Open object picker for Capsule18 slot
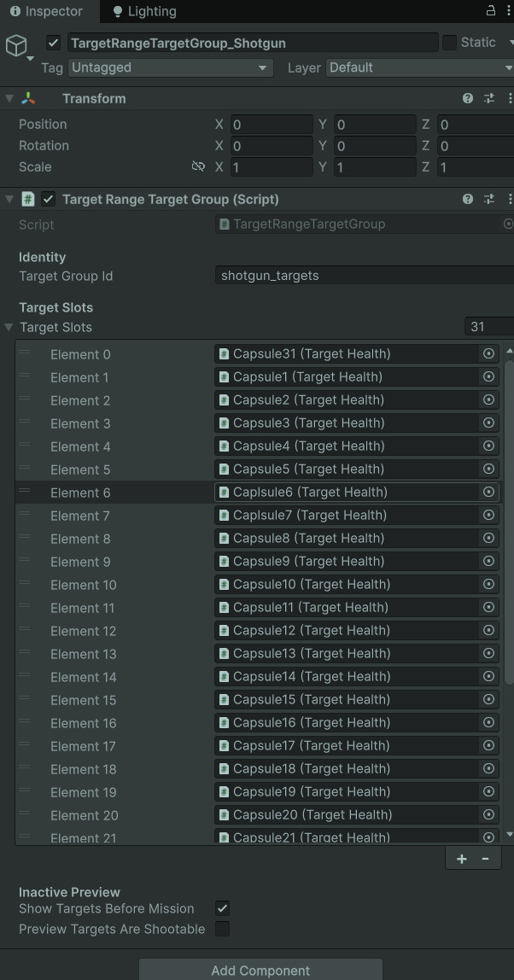514x980 pixels. click(489, 769)
